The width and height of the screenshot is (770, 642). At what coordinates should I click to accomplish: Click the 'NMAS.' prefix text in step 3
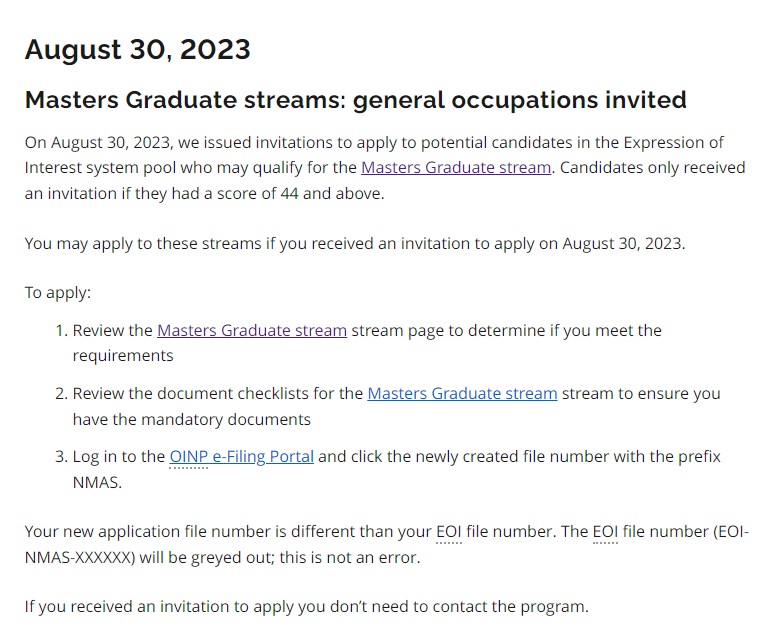pos(97,483)
